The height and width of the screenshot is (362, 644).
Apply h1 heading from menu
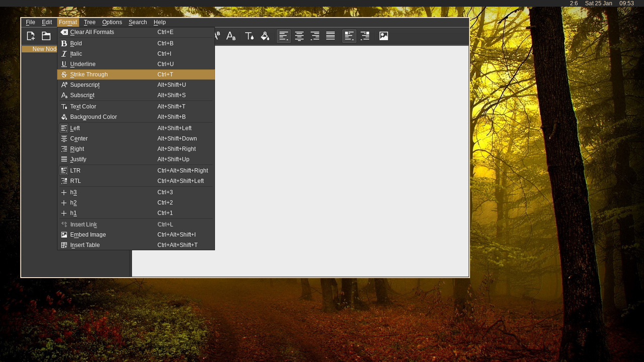(136, 213)
